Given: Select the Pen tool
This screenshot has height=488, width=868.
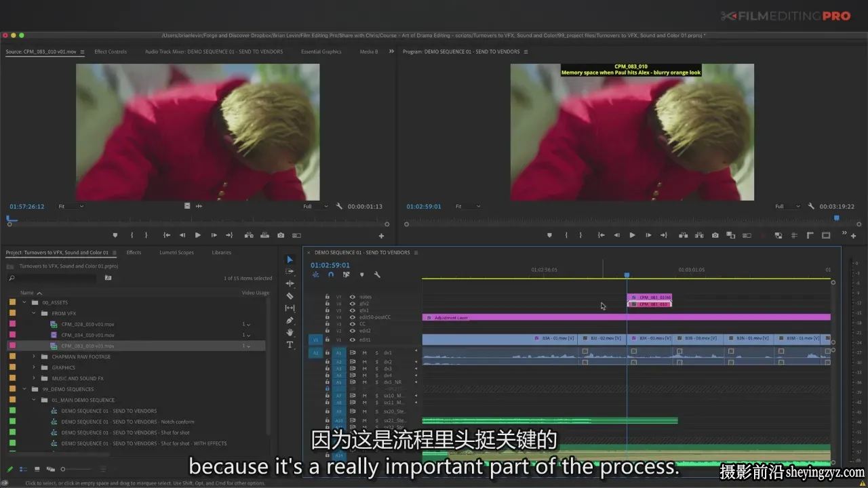Looking at the screenshot, I should pos(290,321).
